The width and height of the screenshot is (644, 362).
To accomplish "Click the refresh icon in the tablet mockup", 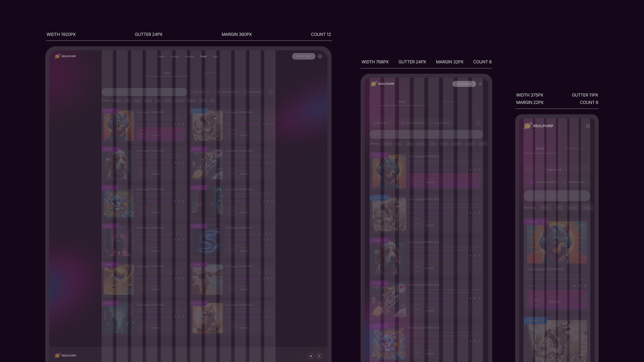I will click(478, 123).
